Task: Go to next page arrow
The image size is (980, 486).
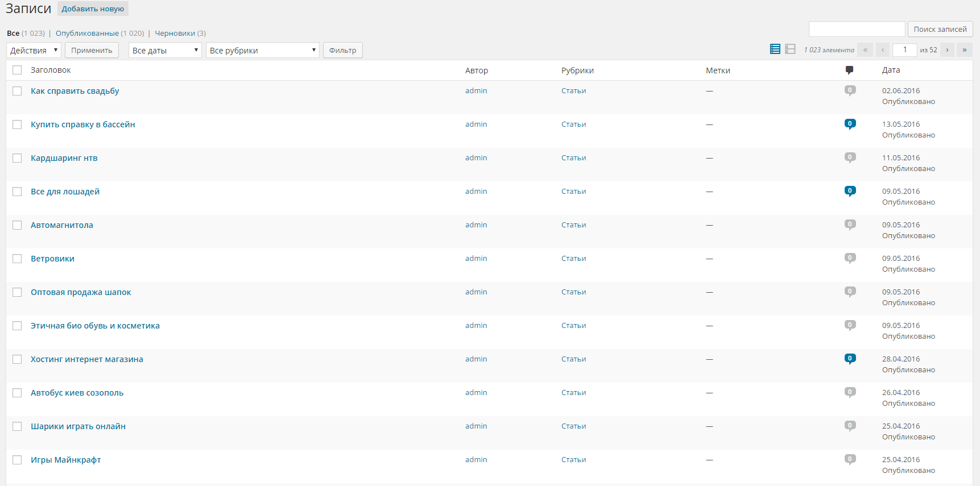Action: coord(947,50)
